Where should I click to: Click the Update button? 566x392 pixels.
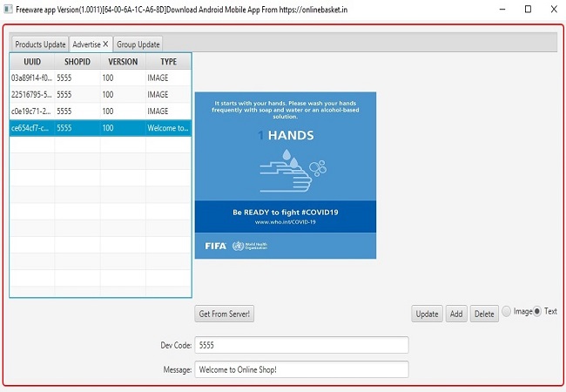tap(427, 314)
